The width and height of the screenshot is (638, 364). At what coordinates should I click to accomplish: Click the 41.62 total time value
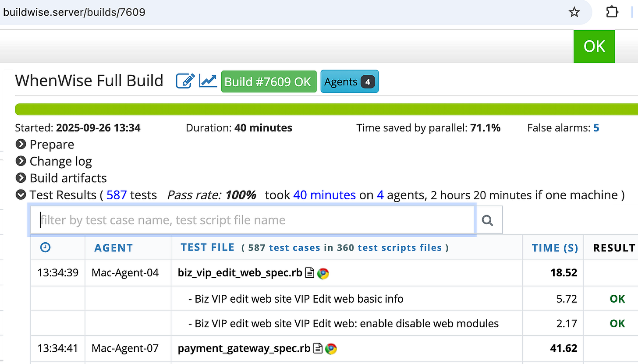(564, 349)
